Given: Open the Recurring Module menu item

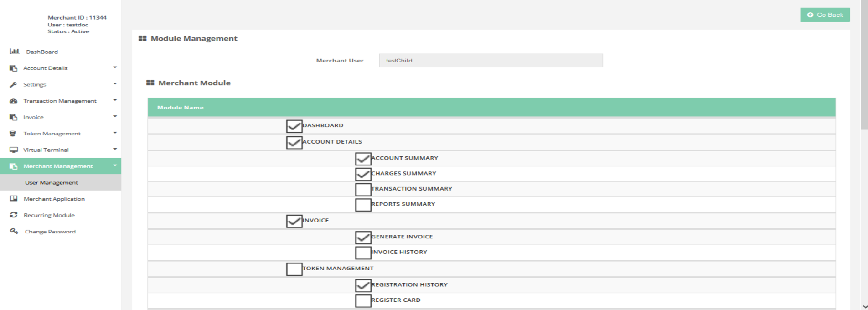Looking at the screenshot, I should pyautogui.click(x=49, y=215).
